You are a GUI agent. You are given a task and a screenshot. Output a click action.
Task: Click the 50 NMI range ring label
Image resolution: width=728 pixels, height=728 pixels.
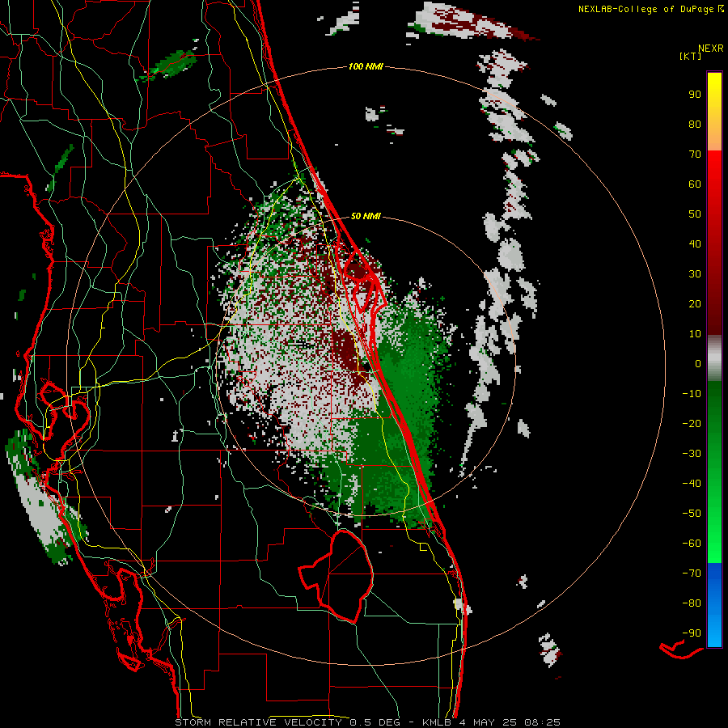tap(366, 216)
